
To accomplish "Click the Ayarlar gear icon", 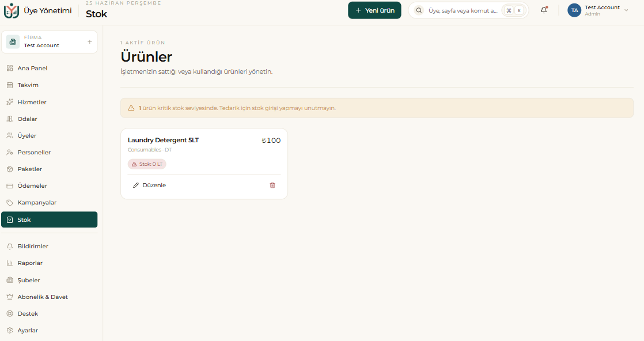I will tap(10, 330).
